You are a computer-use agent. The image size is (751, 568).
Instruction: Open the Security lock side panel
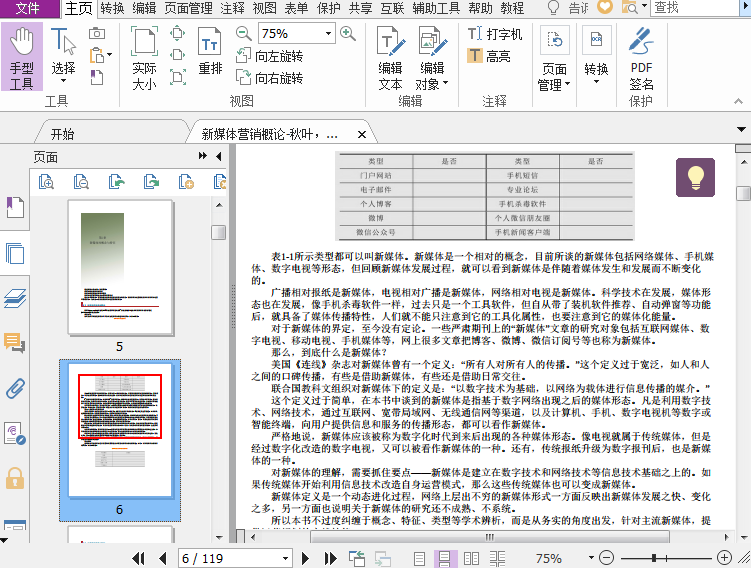pyautogui.click(x=15, y=478)
